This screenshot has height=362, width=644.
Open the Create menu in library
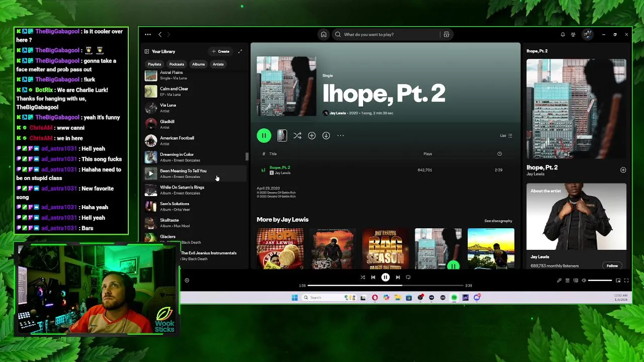point(220,51)
